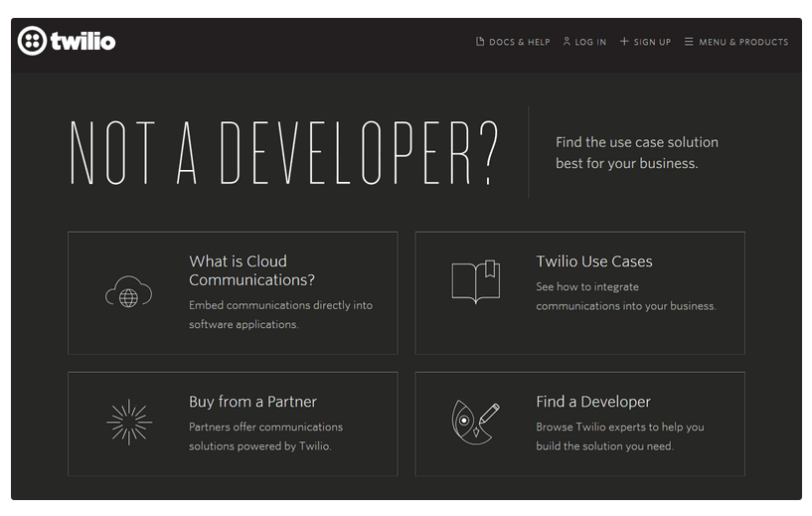Click the document icon beside Docs & Help
The width and height of the screenshot is (812, 516).
coord(479,42)
